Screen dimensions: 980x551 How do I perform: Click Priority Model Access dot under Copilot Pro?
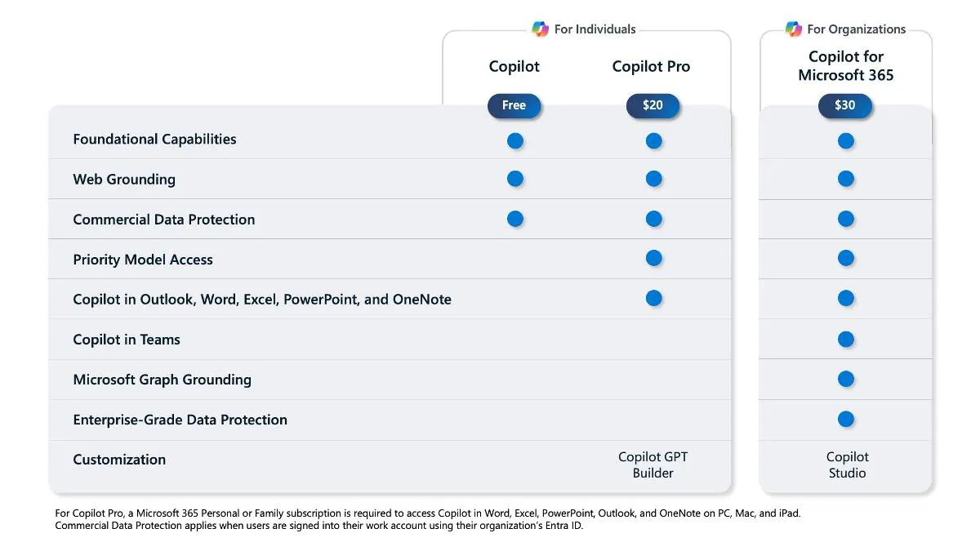point(653,258)
